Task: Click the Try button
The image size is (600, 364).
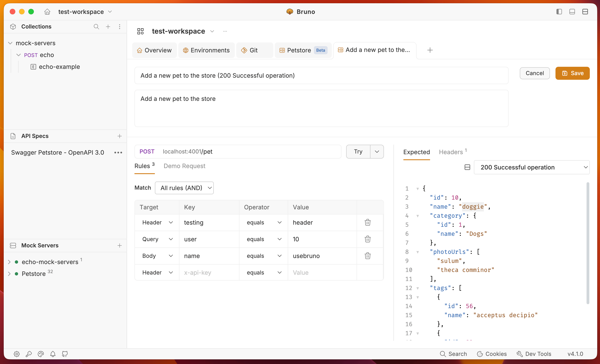Action: (358, 152)
